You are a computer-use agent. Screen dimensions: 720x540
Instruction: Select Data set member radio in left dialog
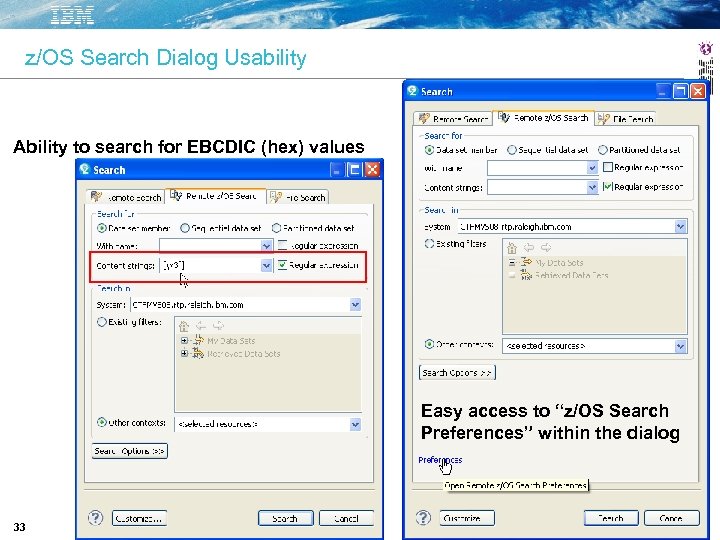101,228
